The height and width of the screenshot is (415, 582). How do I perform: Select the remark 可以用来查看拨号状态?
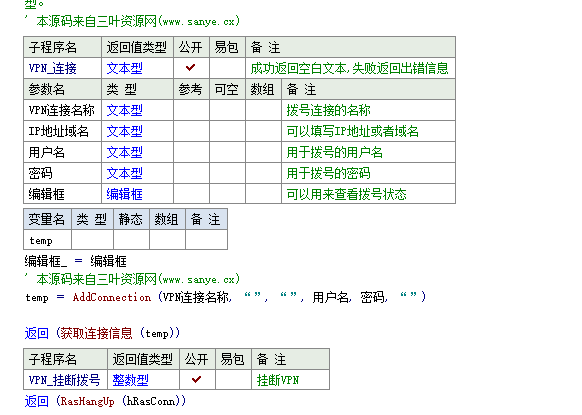pyautogui.click(x=346, y=194)
